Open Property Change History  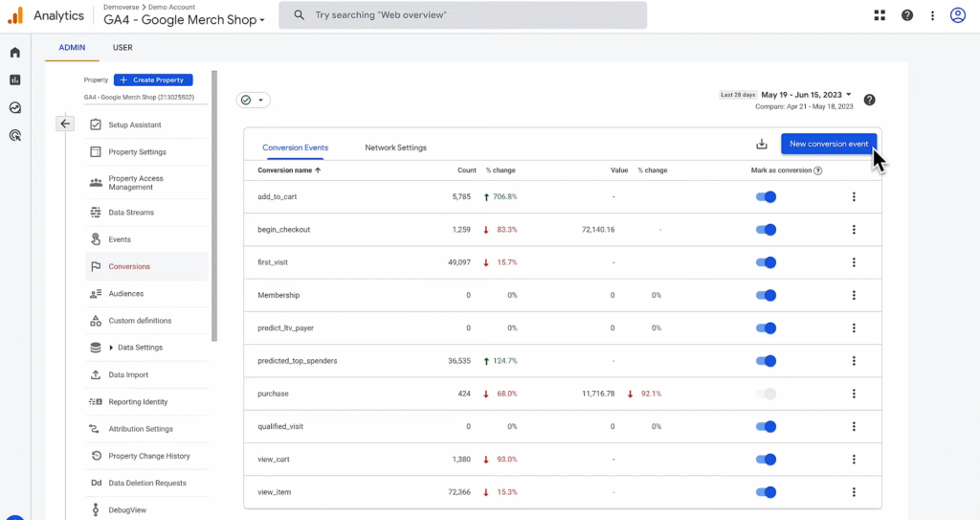coord(146,456)
